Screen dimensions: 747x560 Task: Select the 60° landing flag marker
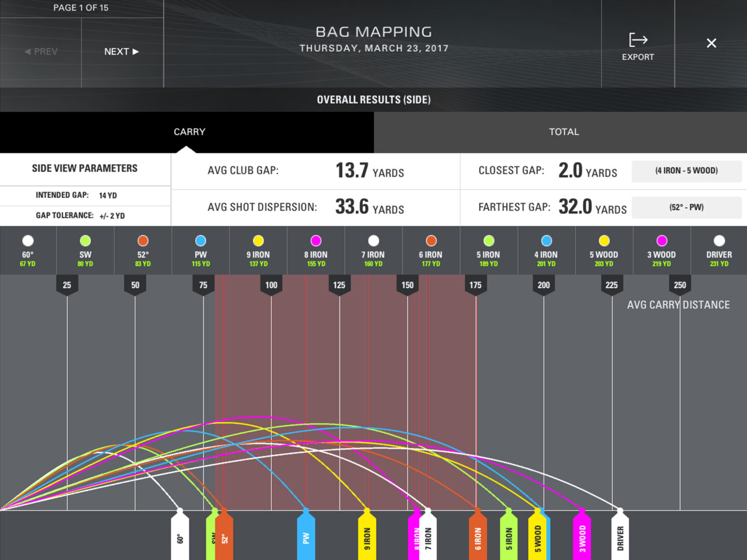click(180, 535)
